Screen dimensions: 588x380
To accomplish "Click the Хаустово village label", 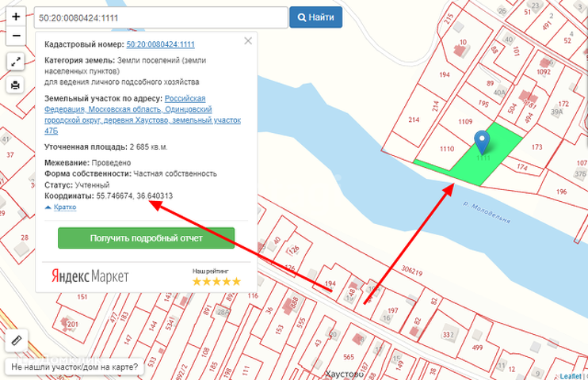I will pyautogui.click(x=344, y=374).
